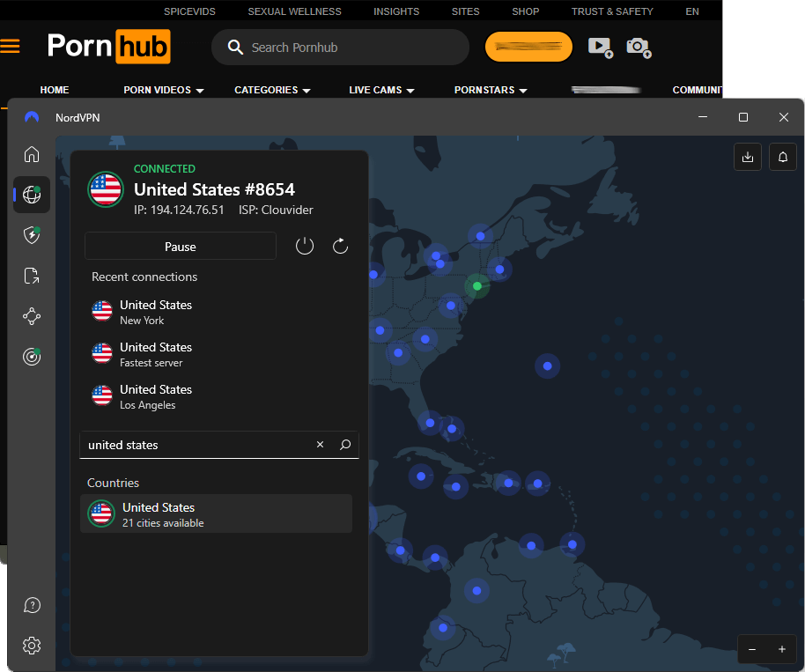805x672 pixels.
Task: Close the NordVPN window
Action: tap(784, 117)
